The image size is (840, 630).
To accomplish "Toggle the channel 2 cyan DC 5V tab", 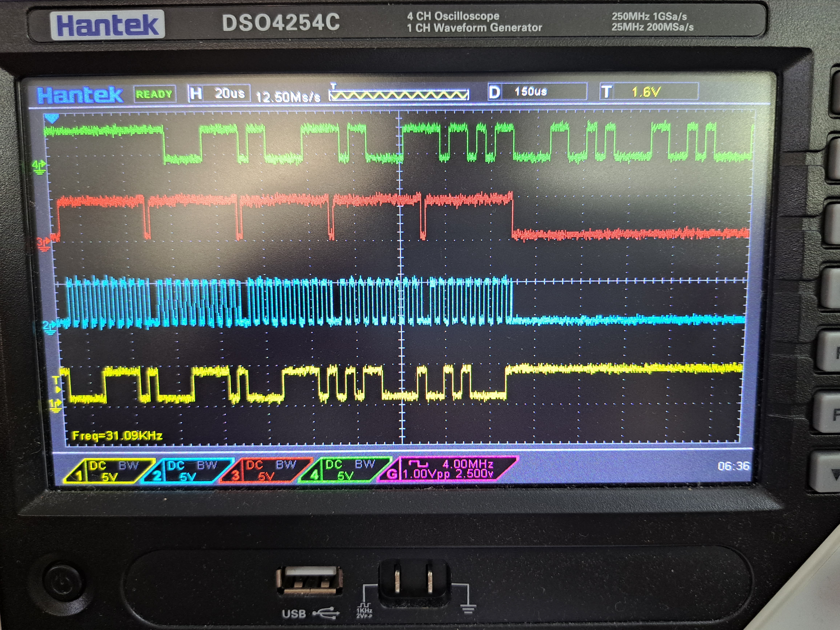I will pos(188,471).
